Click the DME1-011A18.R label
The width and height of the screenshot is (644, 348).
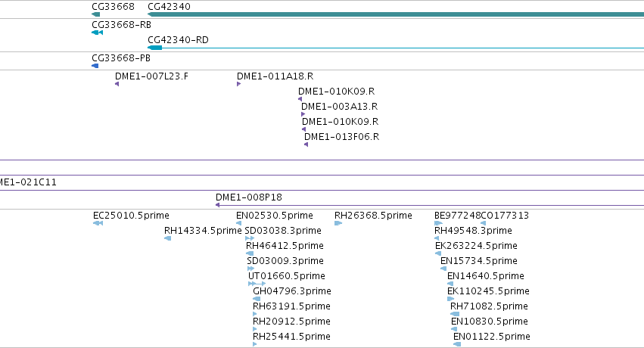tap(275, 76)
